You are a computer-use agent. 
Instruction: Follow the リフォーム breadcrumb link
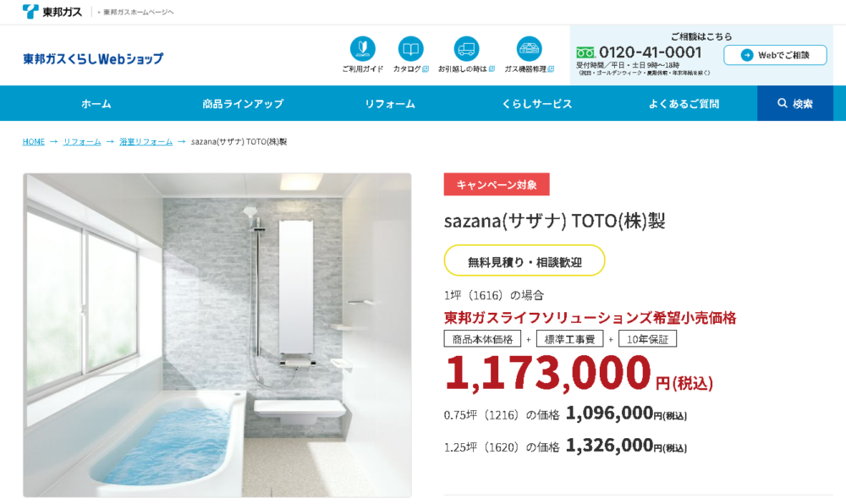tap(82, 142)
